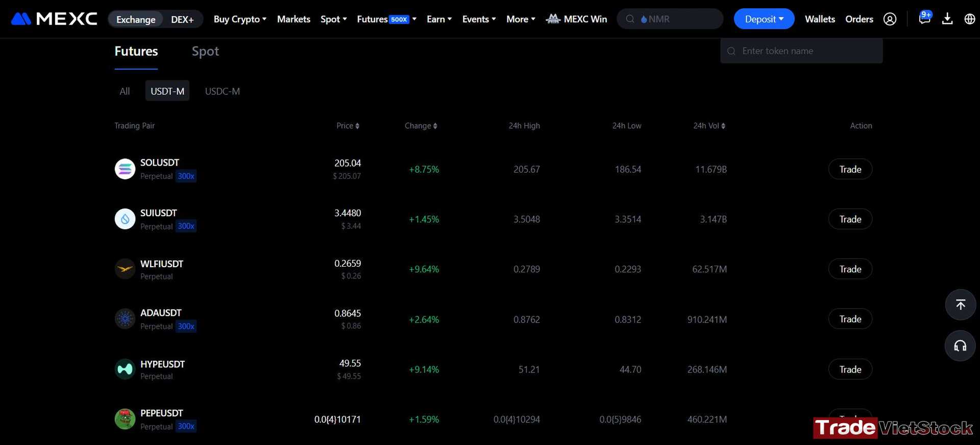Click the scroll-to-top arrow icon
This screenshot has width=980, height=445.
(x=961, y=305)
